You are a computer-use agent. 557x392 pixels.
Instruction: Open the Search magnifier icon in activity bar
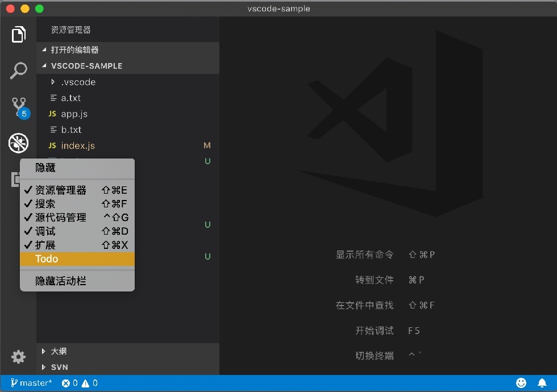18,70
